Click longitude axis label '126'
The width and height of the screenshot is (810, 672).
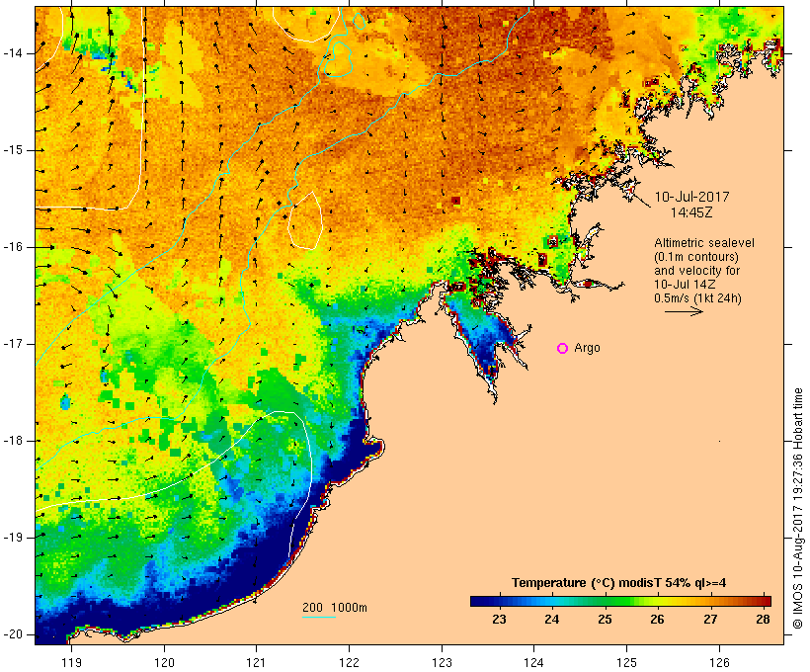pos(719,662)
